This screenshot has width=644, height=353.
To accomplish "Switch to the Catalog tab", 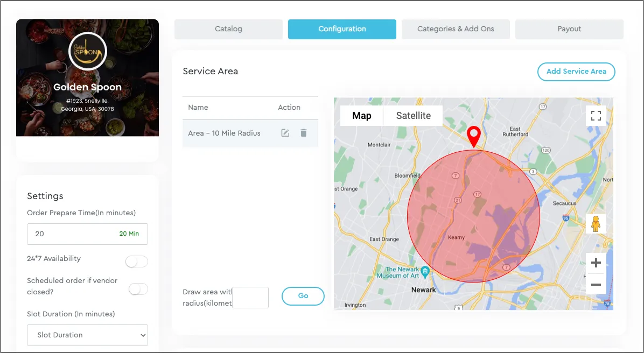I will (228, 29).
